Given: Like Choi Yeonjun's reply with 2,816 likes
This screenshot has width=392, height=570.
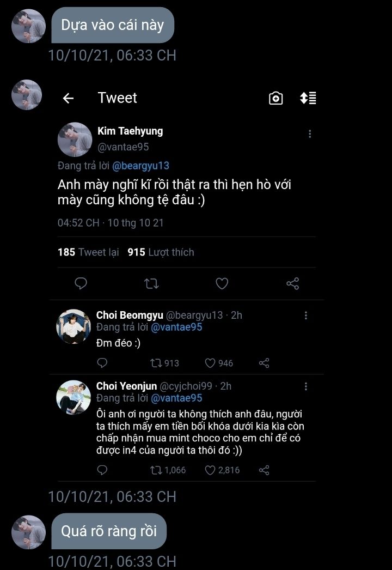Looking at the screenshot, I should pyautogui.click(x=211, y=470).
